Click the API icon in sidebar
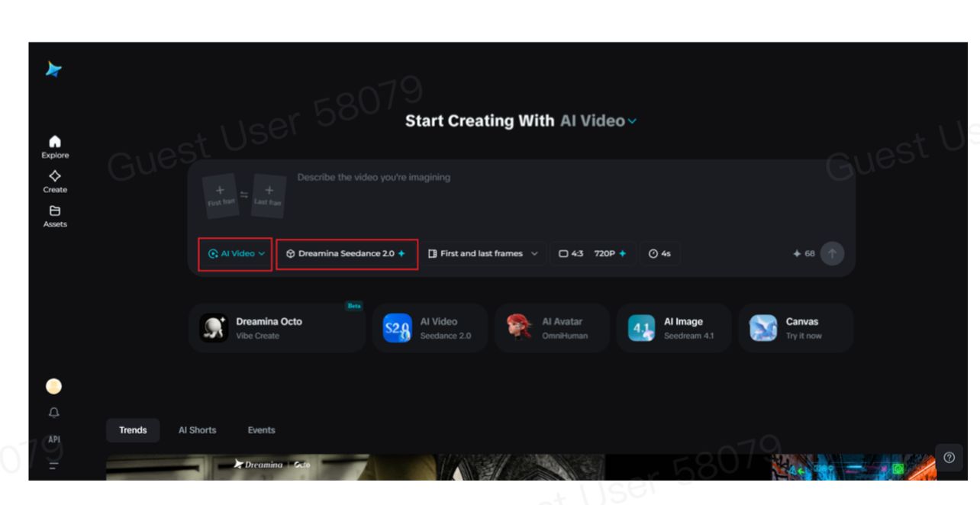The image size is (980, 505). (x=53, y=439)
